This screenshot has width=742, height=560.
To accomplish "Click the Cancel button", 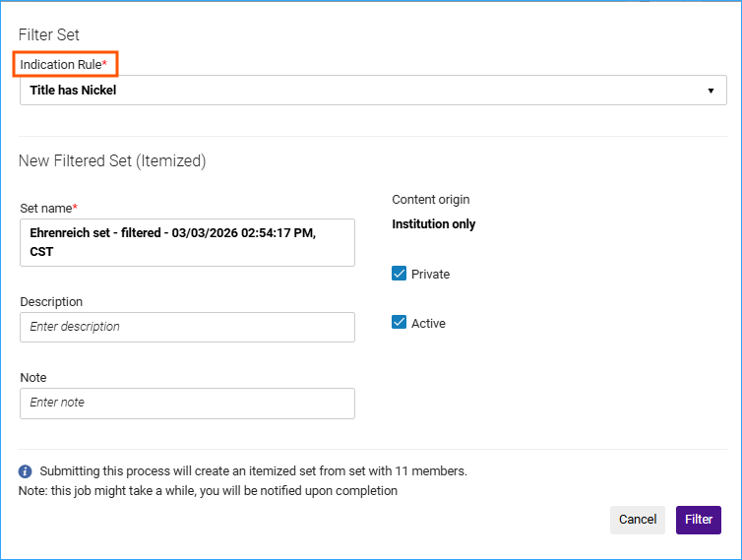I will (638, 520).
